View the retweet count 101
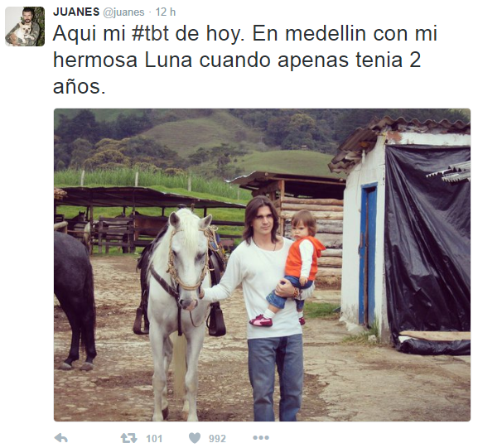Viewport: 478px width, 448px height. click(x=154, y=439)
